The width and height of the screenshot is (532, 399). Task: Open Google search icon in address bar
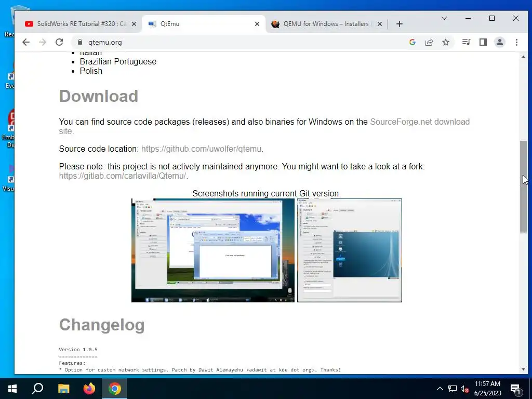[413, 42]
